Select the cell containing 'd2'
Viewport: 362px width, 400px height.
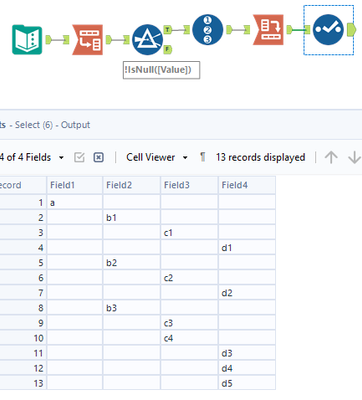click(x=247, y=293)
